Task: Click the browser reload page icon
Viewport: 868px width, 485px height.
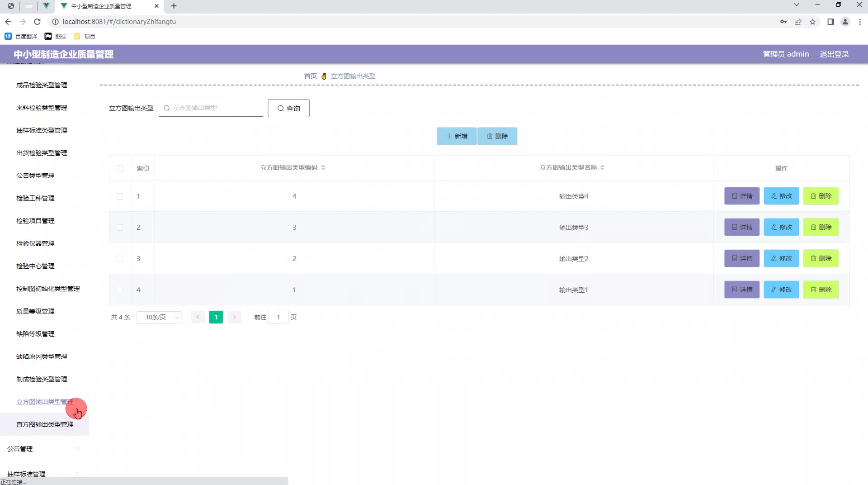Action: [38, 22]
